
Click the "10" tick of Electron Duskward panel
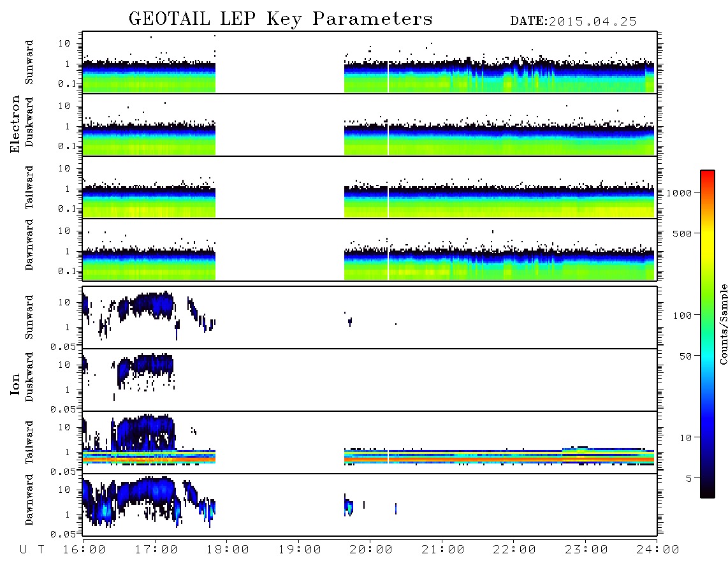(x=64, y=106)
